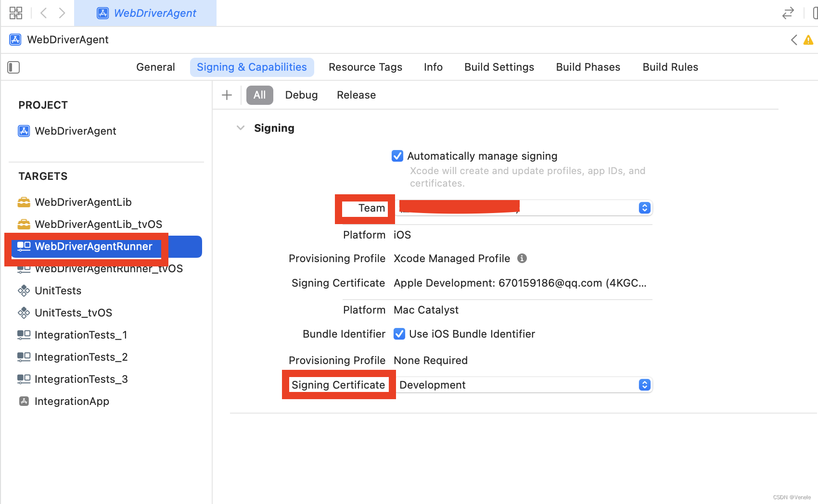Image resolution: width=818 pixels, height=504 pixels.
Task: Go forward in editor history
Action: [x=62, y=13]
